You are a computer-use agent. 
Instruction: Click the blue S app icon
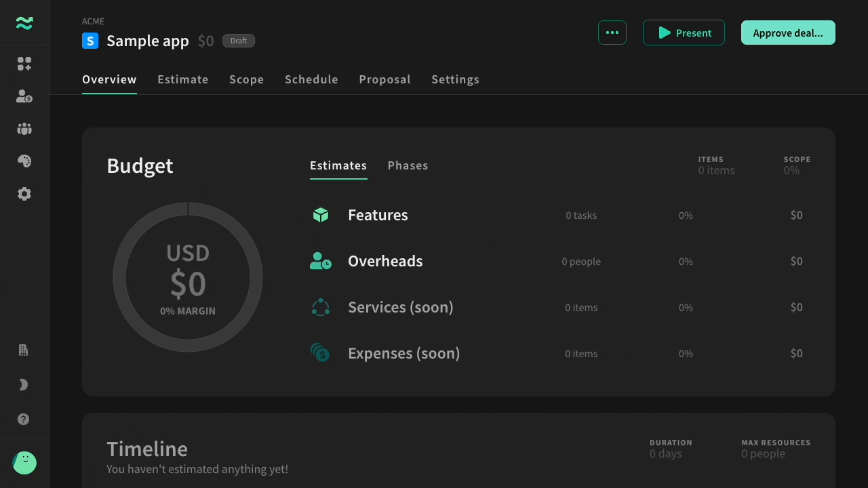pos(90,41)
